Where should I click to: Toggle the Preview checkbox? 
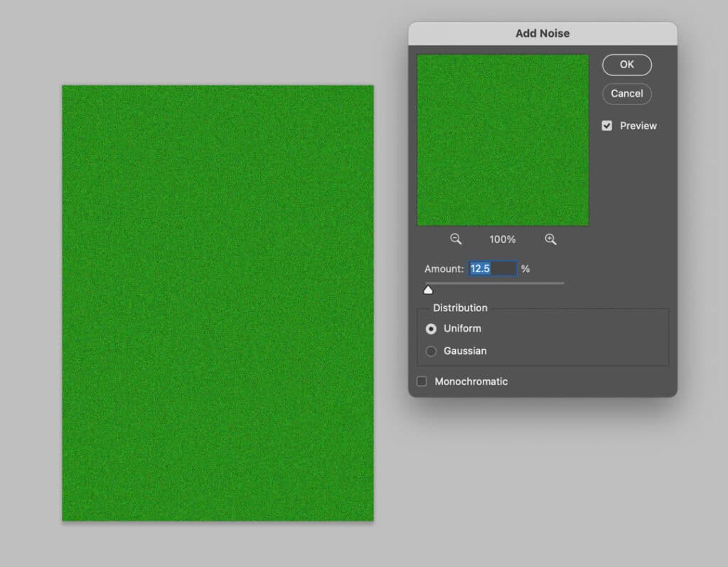[607, 126]
